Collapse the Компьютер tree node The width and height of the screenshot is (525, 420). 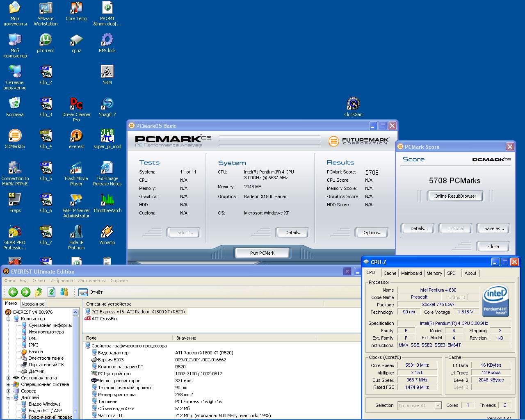click(9, 319)
